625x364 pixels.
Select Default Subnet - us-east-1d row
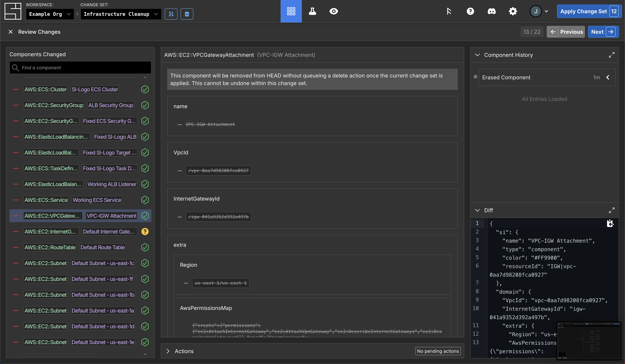[80, 326]
